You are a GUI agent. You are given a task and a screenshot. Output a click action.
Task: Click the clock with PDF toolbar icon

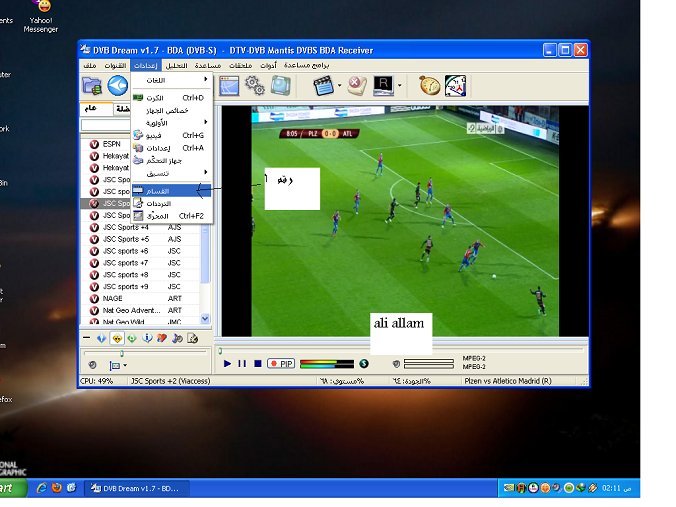pos(455,85)
